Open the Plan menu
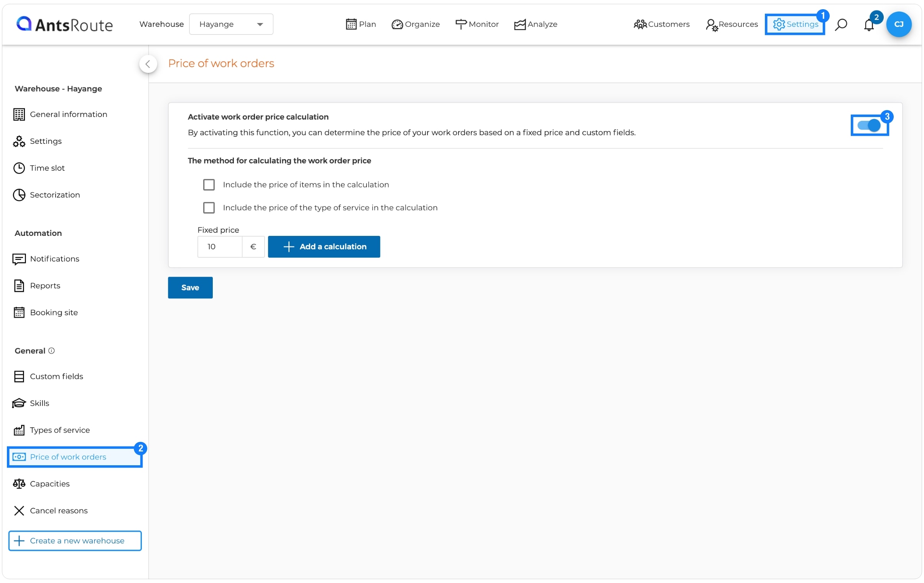Image resolution: width=924 pixels, height=583 pixels. 361,24
